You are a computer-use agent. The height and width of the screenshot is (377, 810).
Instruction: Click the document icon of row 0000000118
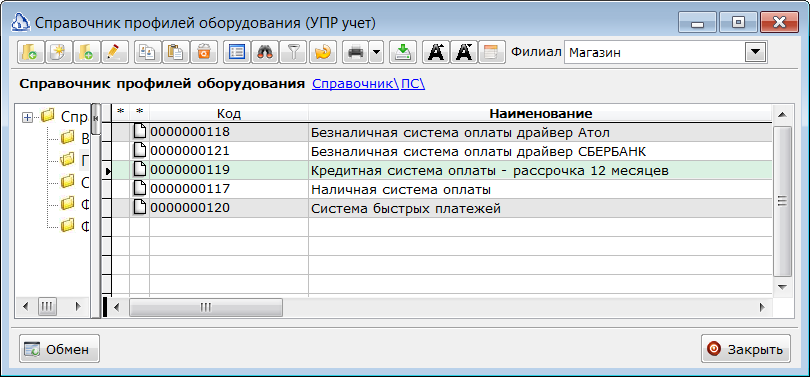(140, 132)
